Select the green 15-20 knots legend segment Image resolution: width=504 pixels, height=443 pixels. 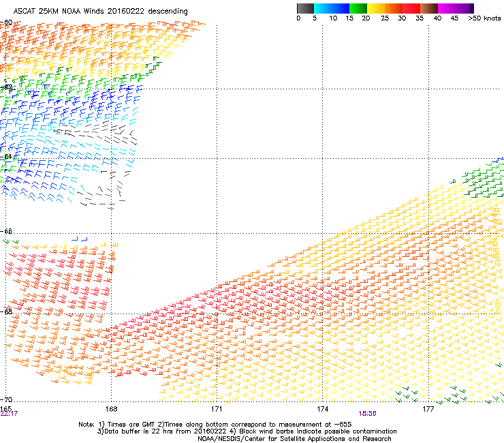coord(358,8)
